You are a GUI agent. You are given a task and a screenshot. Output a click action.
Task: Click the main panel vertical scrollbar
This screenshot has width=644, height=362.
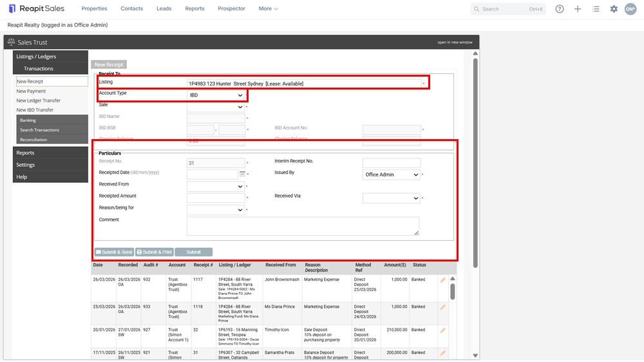[475, 163]
